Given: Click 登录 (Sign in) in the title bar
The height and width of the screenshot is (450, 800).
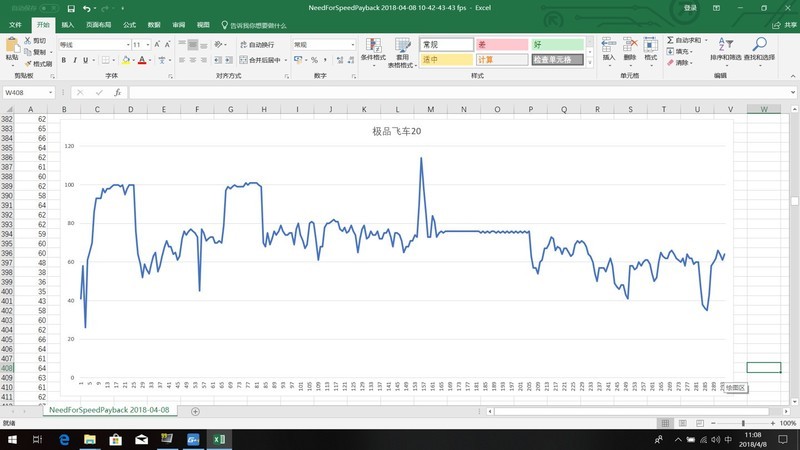Looking at the screenshot, I should [x=690, y=8].
